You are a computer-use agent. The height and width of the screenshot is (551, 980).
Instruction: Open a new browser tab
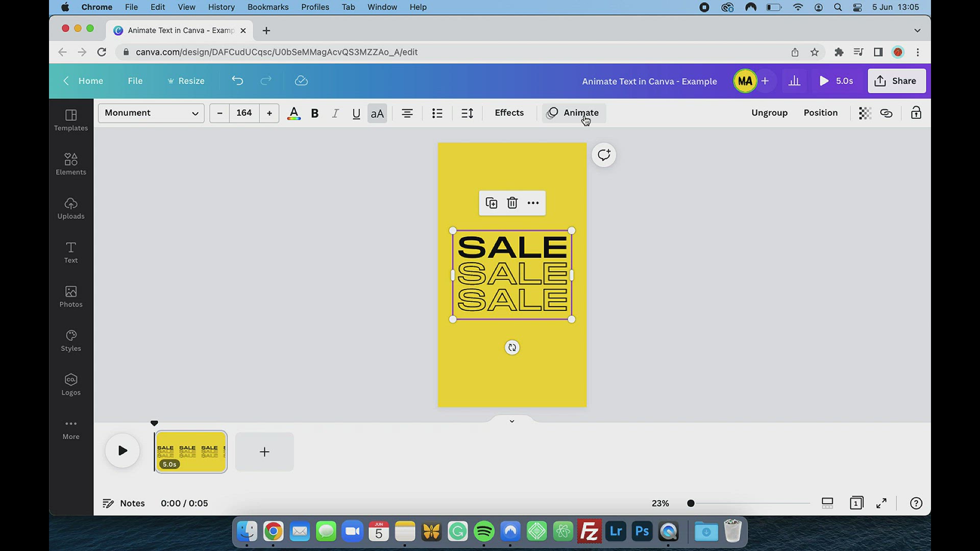(266, 31)
